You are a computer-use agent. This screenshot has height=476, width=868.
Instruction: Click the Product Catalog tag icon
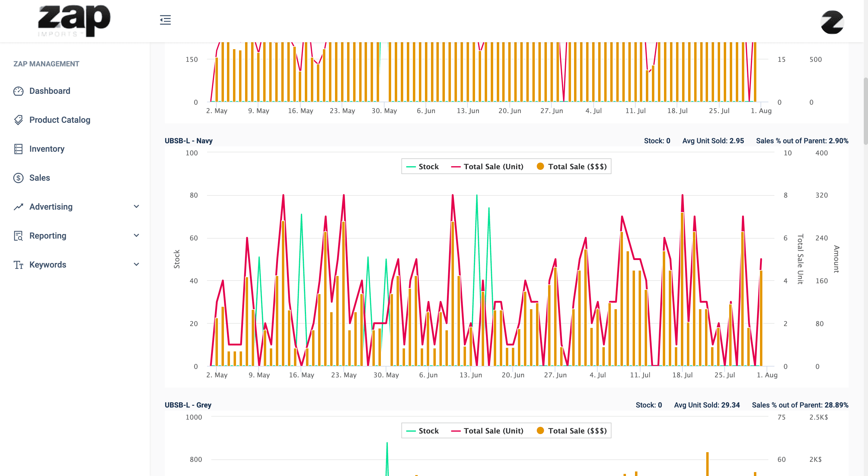pyautogui.click(x=18, y=120)
